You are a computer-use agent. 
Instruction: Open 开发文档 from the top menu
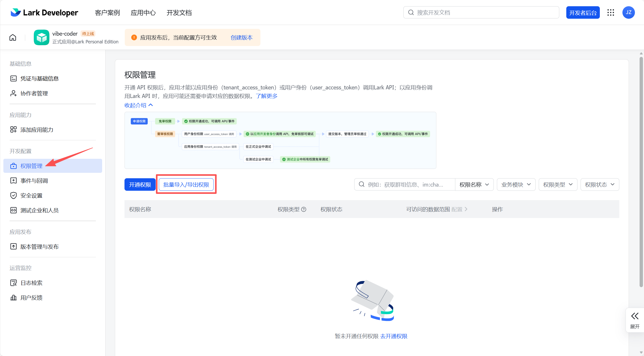tap(179, 12)
